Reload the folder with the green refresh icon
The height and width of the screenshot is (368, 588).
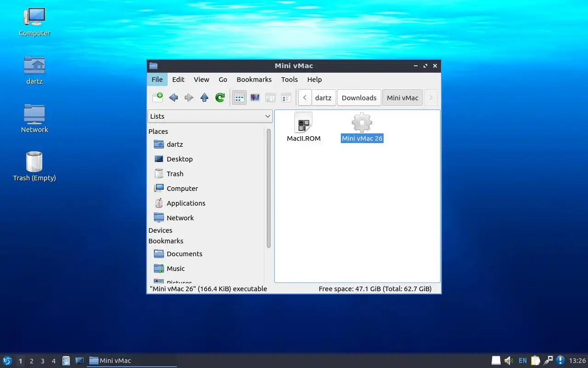coord(220,98)
